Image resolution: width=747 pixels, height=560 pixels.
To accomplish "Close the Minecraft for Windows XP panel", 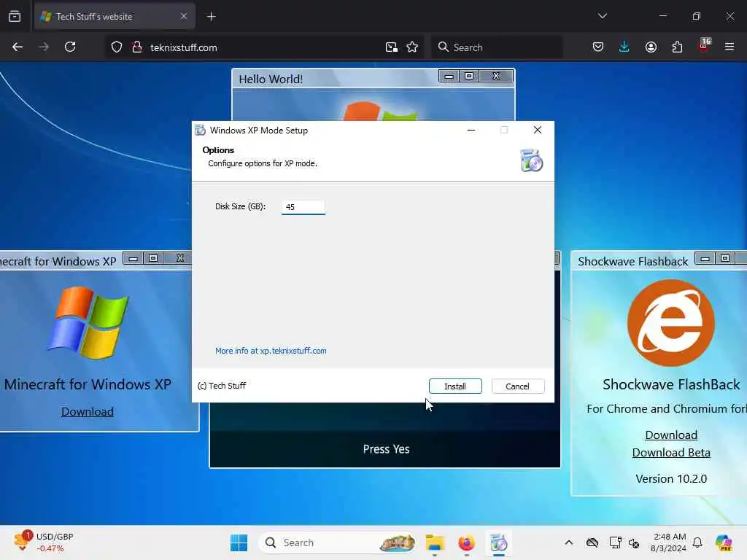I will (179, 259).
